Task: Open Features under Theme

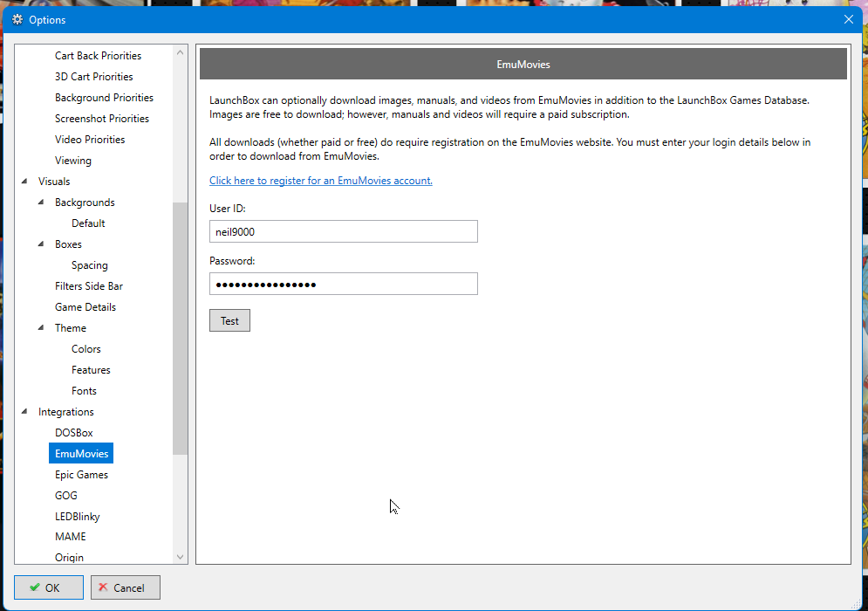Action: click(91, 370)
